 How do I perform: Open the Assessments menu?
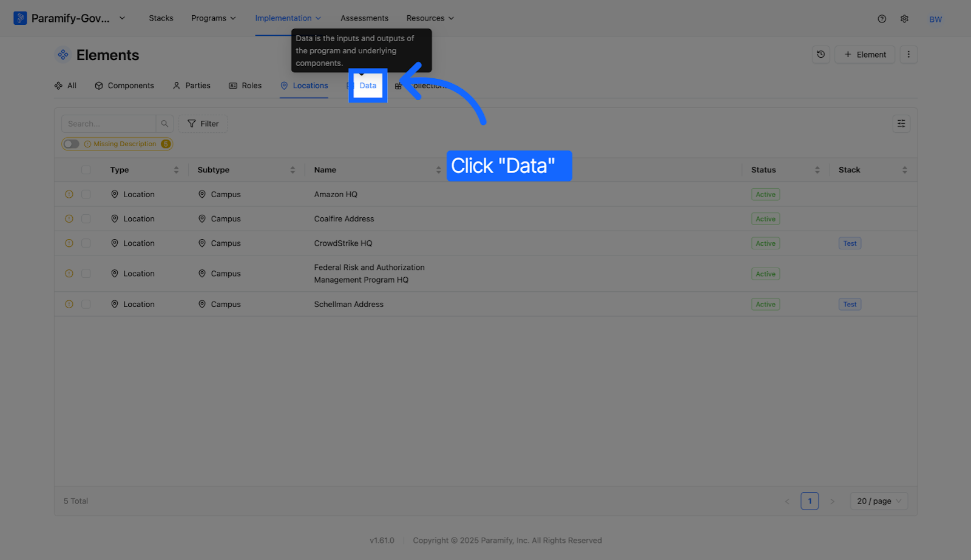point(364,18)
